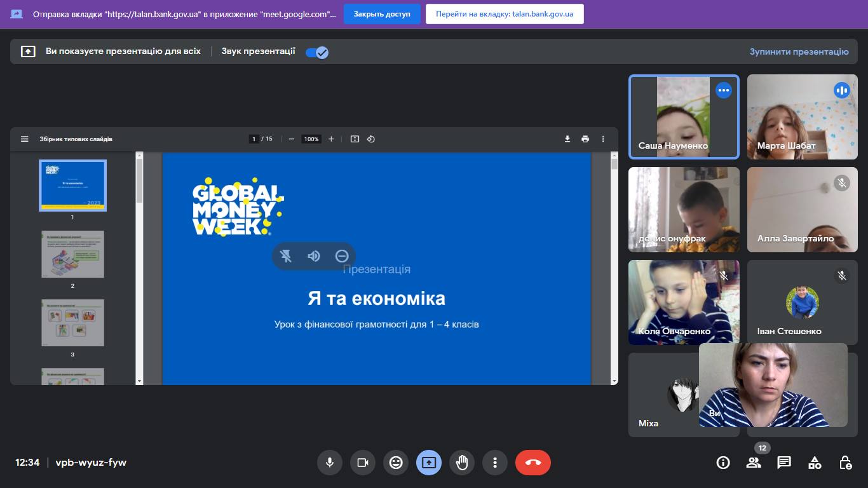Screen dimensions: 868x488
Task: Open host controls lock icon
Action: pyautogui.click(x=845, y=463)
